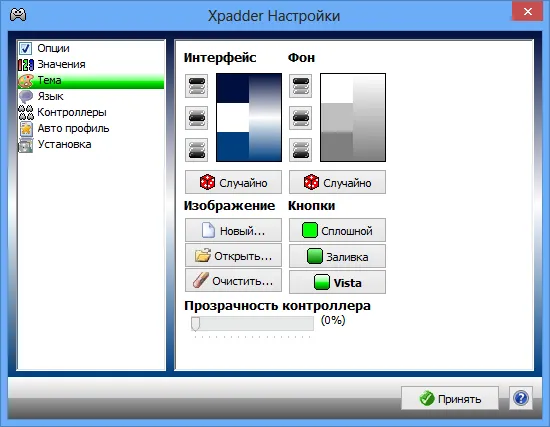Image resolution: width=550 pixels, height=427 pixels.
Task: Click the gamepad icon in title bar
Action: point(18,15)
